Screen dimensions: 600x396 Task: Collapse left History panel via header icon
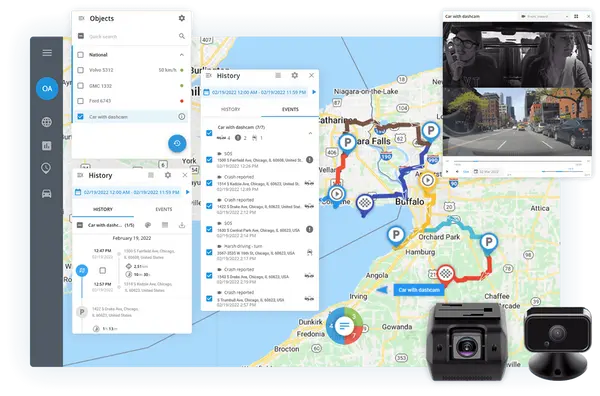[80, 175]
